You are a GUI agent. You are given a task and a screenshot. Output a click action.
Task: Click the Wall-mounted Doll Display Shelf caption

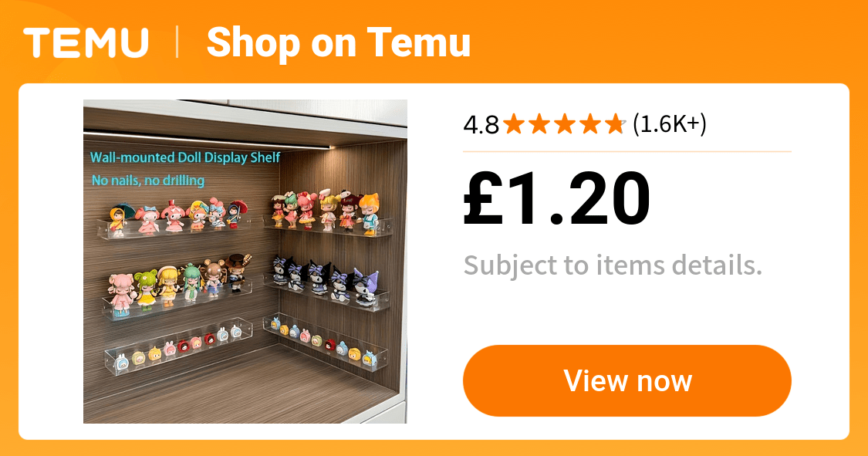185,157
